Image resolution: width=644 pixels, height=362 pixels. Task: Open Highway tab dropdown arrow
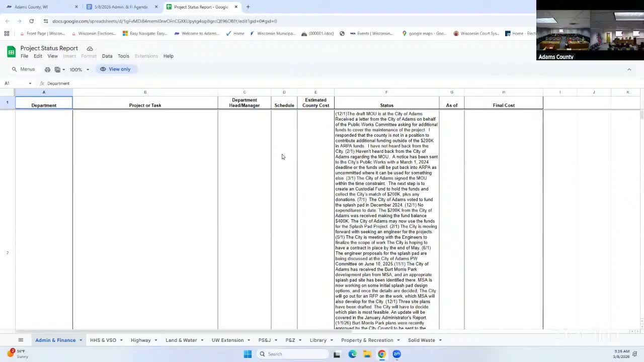point(155,340)
